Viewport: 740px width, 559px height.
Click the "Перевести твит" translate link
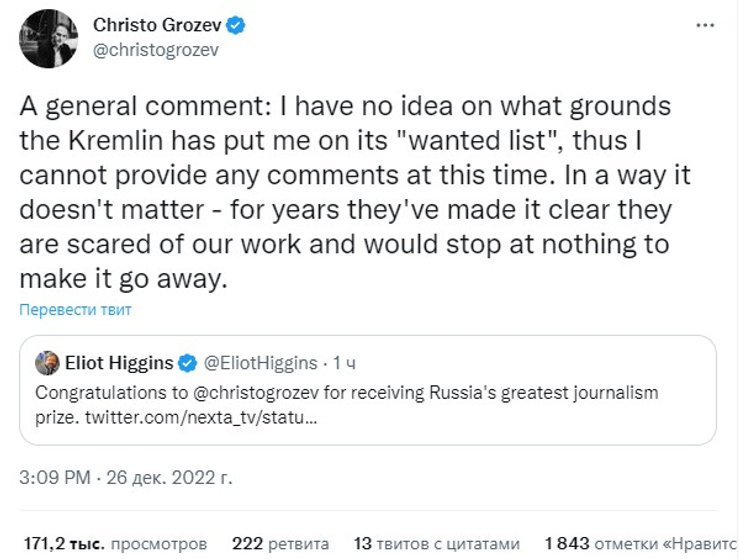pos(76,309)
